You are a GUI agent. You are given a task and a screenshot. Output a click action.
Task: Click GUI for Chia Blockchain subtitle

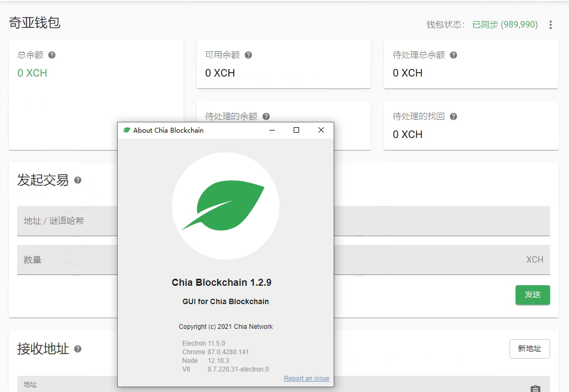click(x=226, y=301)
